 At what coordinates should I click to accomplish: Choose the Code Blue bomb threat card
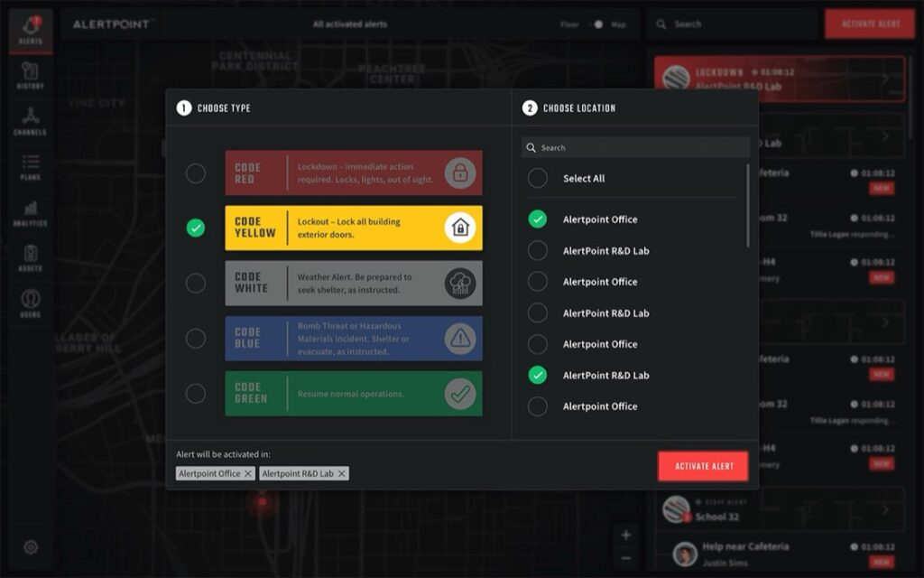[x=354, y=339]
